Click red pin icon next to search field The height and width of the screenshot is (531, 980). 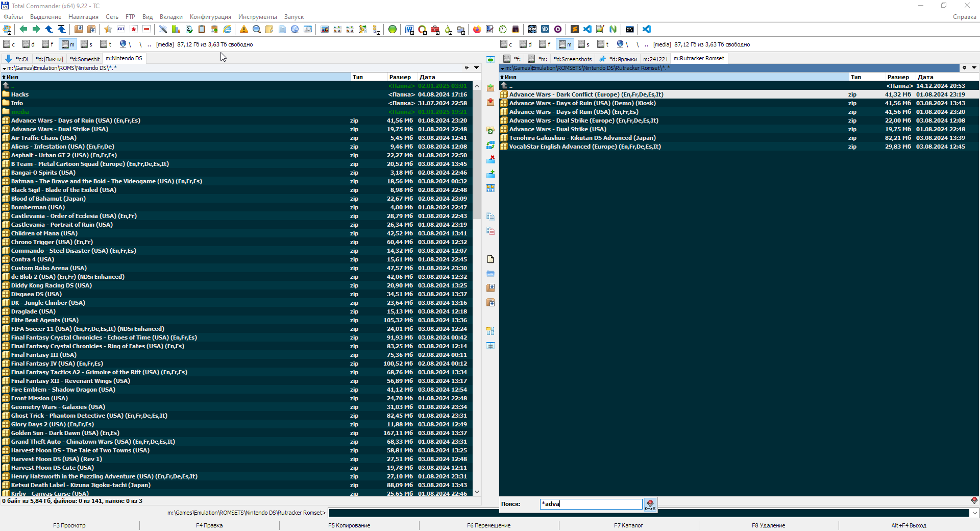[x=650, y=504]
